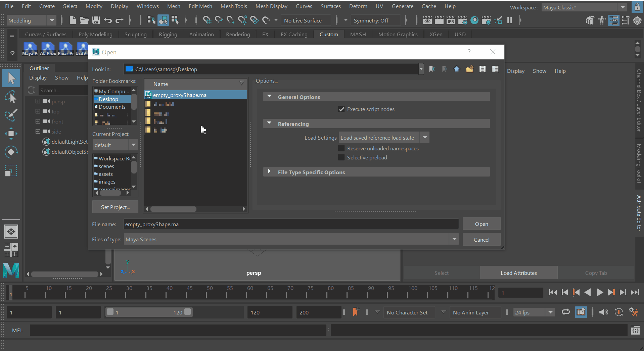Screen dimensions: 644x351
Task: Open the Render Settings icon
Action: [463, 20]
